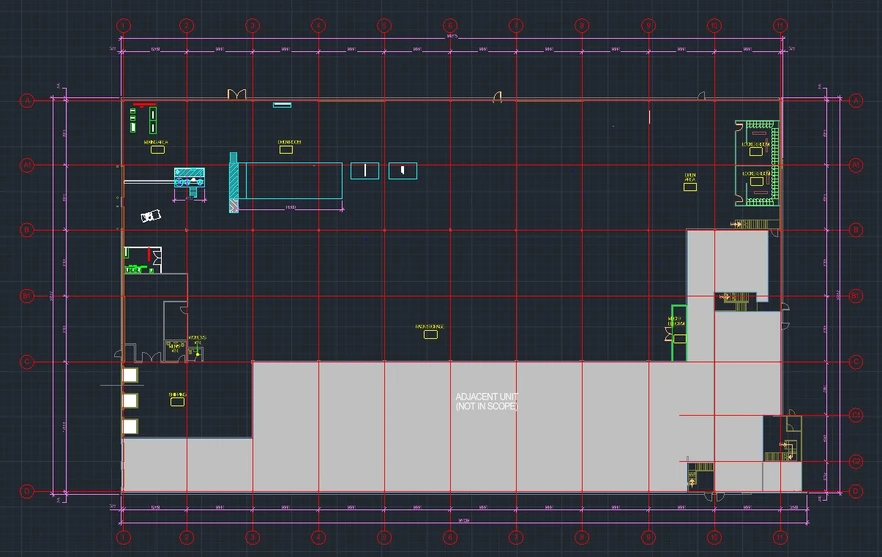Pick the red bar above green shelving
This screenshot has height=557, width=882.
click(144, 104)
